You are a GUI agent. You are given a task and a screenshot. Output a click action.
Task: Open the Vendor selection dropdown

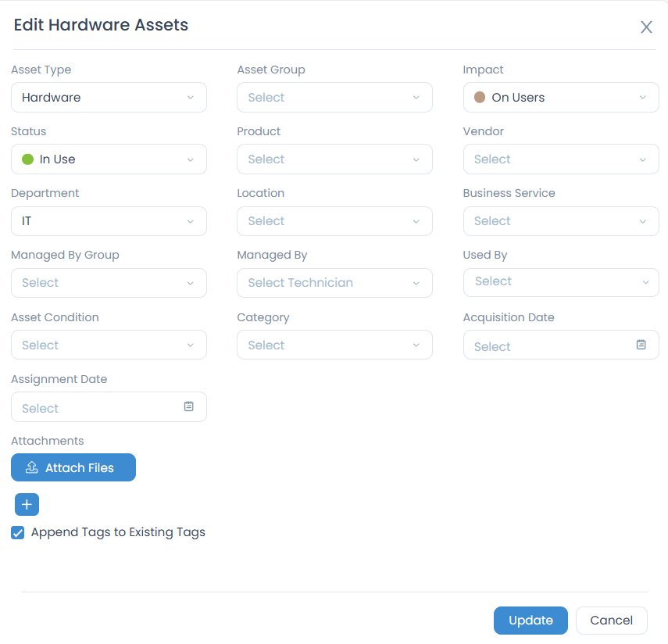pos(560,159)
